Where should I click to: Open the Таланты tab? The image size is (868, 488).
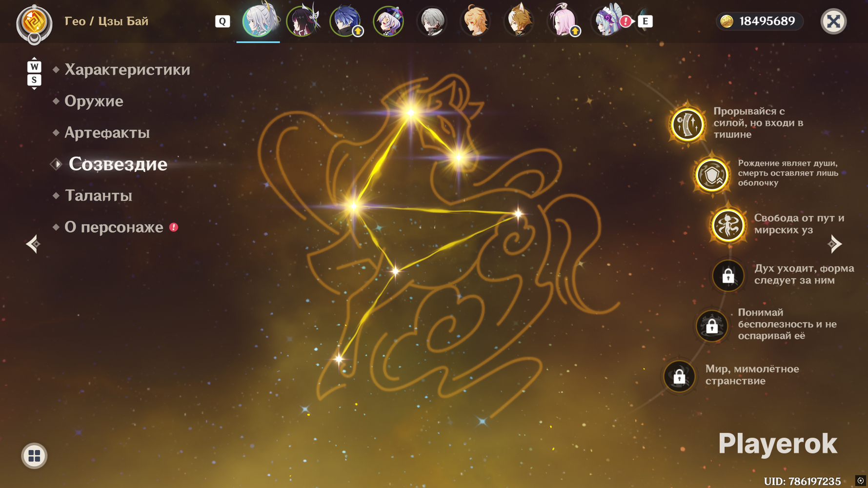pos(98,196)
